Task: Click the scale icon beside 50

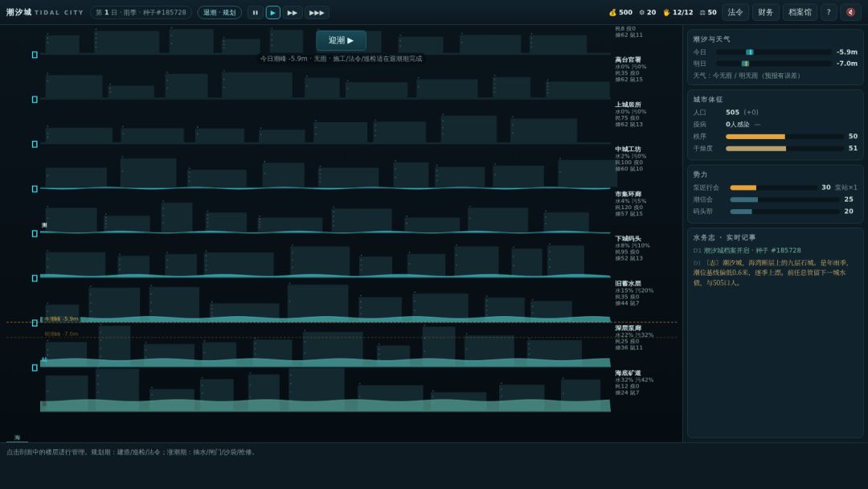Action: click(702, 12)
